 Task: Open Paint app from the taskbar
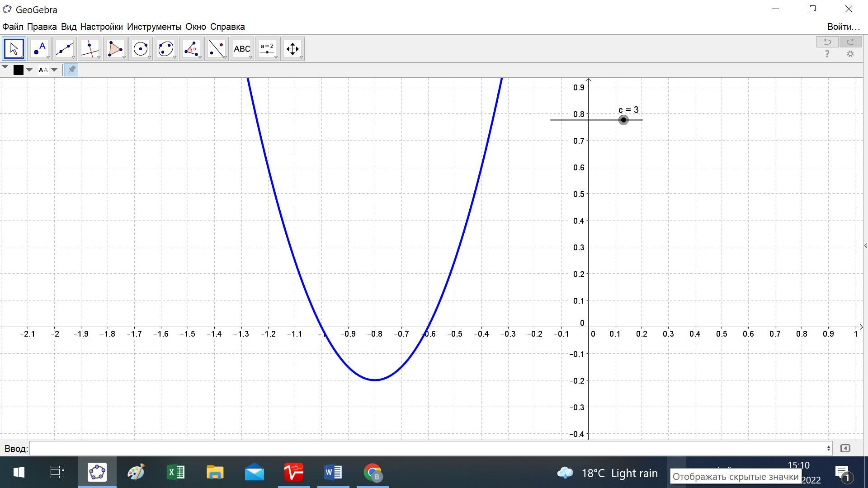(136, 473)
